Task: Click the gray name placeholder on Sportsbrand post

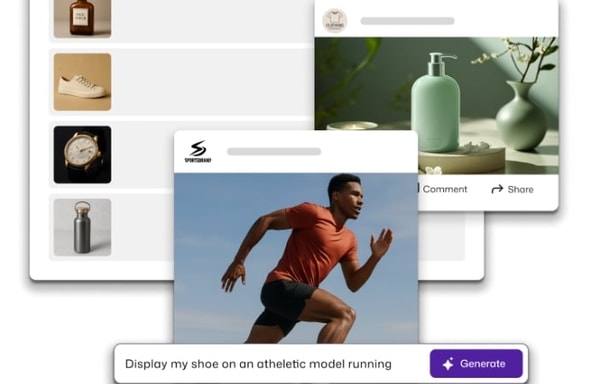Action: click(274, 151)
